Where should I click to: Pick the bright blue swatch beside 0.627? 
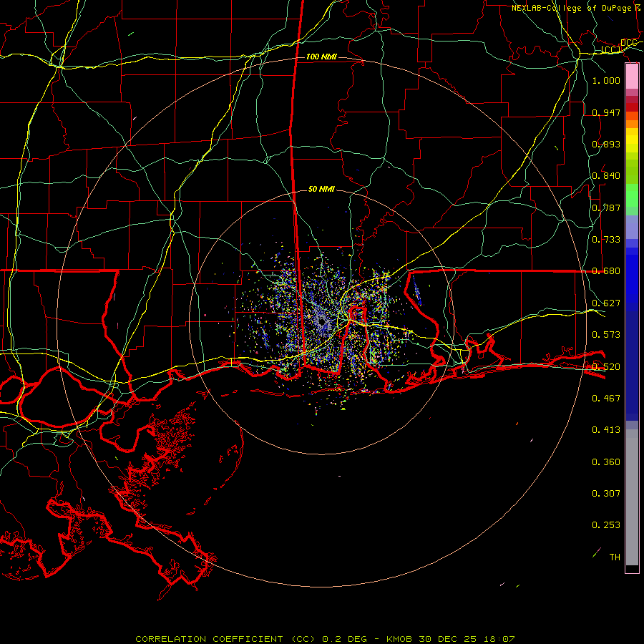[x=632, y=279]
